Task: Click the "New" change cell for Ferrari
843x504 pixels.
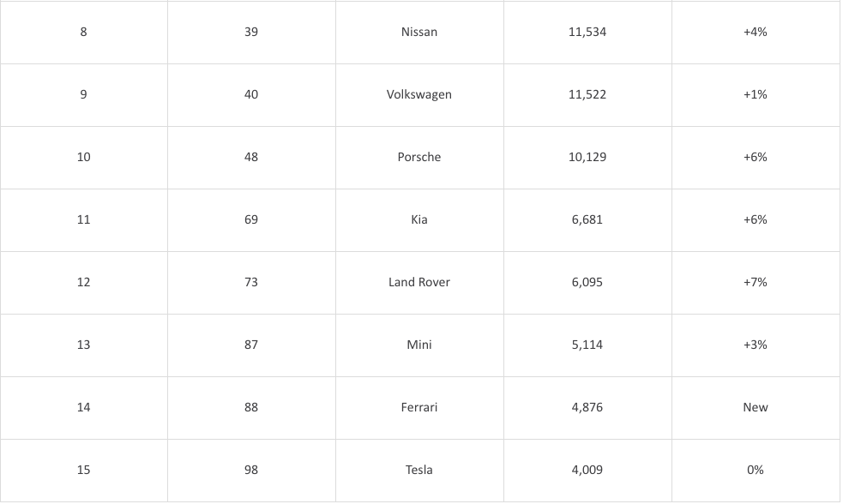Action: (755, 407)
